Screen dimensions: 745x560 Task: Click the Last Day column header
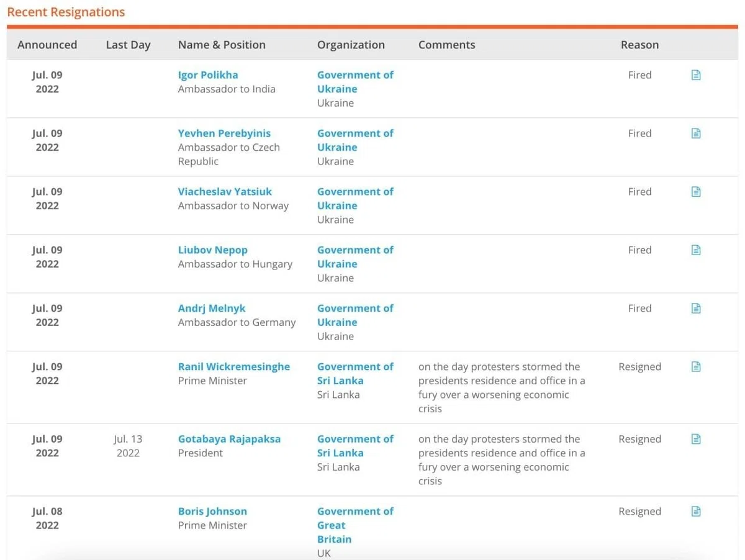(128, 45)
